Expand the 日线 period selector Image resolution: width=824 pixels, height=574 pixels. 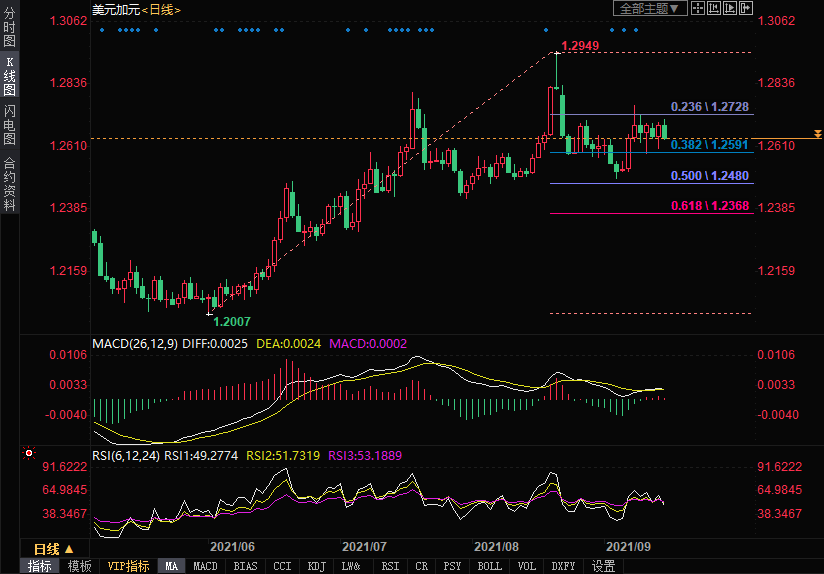tap(54, 549)
